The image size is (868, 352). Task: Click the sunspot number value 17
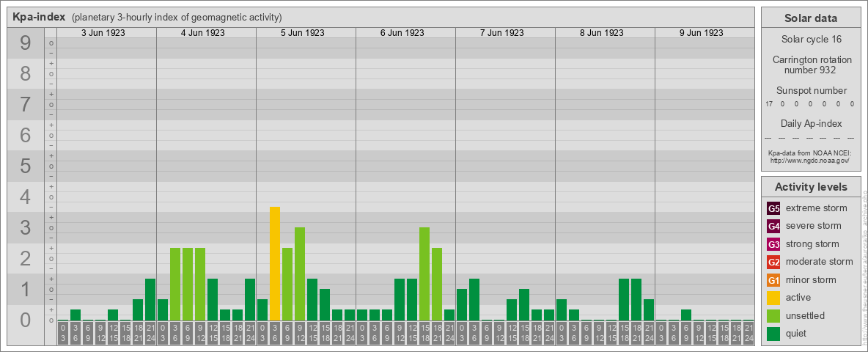tap(769, 104)
